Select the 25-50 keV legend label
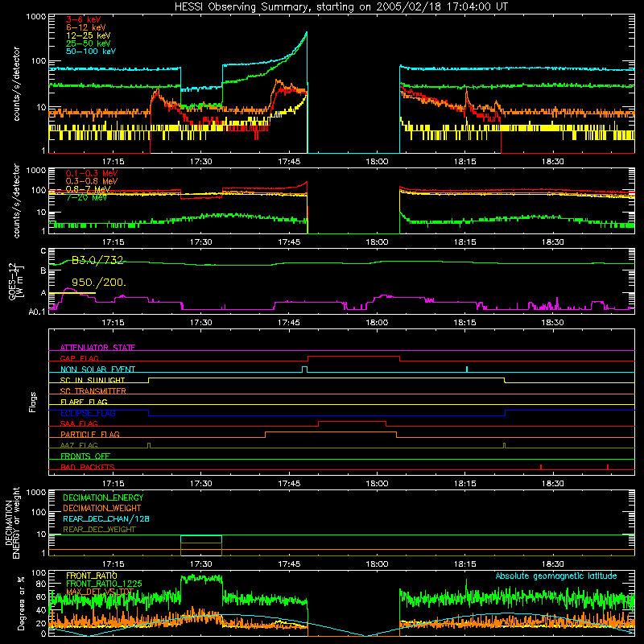 [x=89, y=43]
